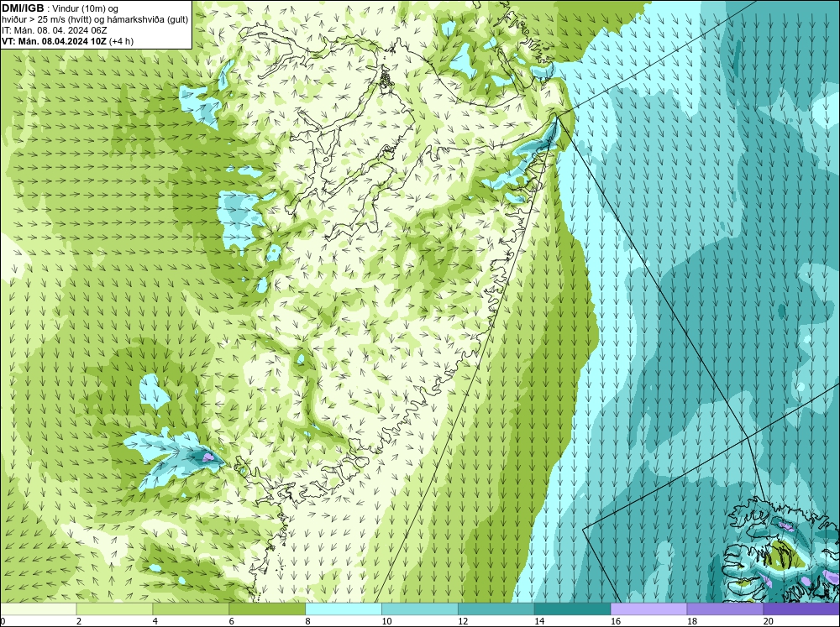Image resolution: width=840 pixels, height=627 pixels.
Task: Select the medium purple 18–20 m/s legend swatch
Action: click(x=726, y=609)
